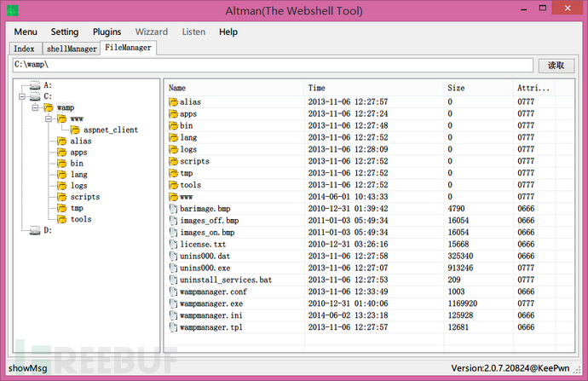
Task: Click the alias folder icon in tree
Action: (62, 141)
